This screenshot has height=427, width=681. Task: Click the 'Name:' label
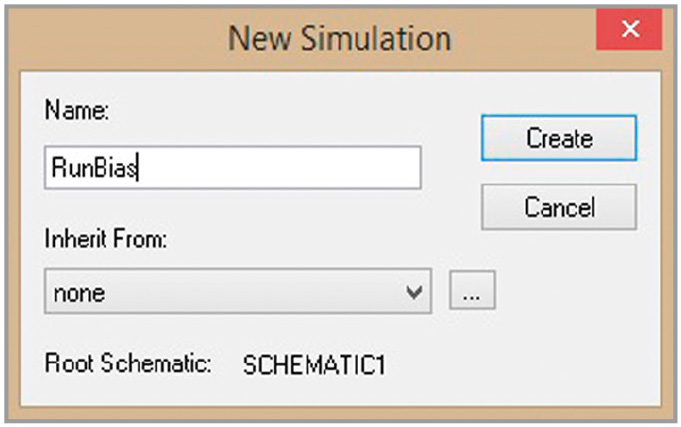[x=77, y=110]
